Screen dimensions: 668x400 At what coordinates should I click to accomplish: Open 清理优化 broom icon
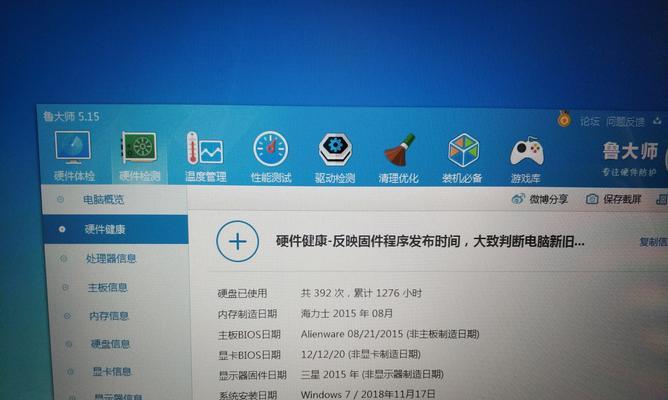click(399, 150)
